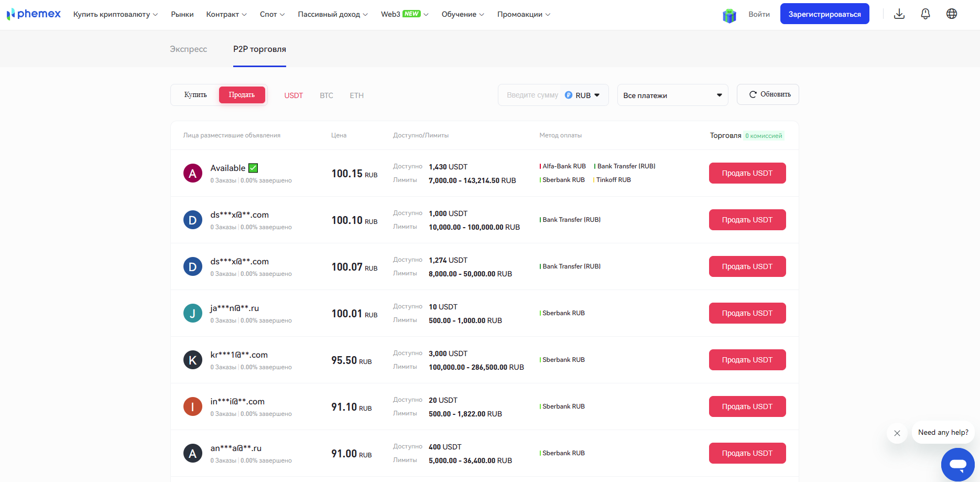Expand the Купить криптовалюту menu
Image resolution: width=980 pixels, height=482 pixels.
pyautogui.click(x=115, y=14)
